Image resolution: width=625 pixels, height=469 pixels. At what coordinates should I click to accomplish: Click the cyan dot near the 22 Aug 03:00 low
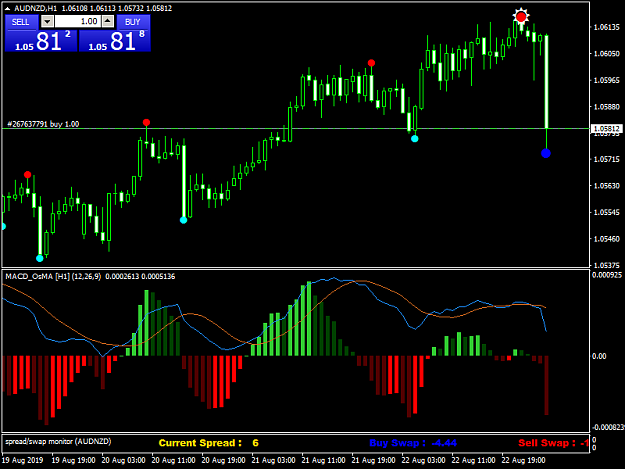click(415, 139)
